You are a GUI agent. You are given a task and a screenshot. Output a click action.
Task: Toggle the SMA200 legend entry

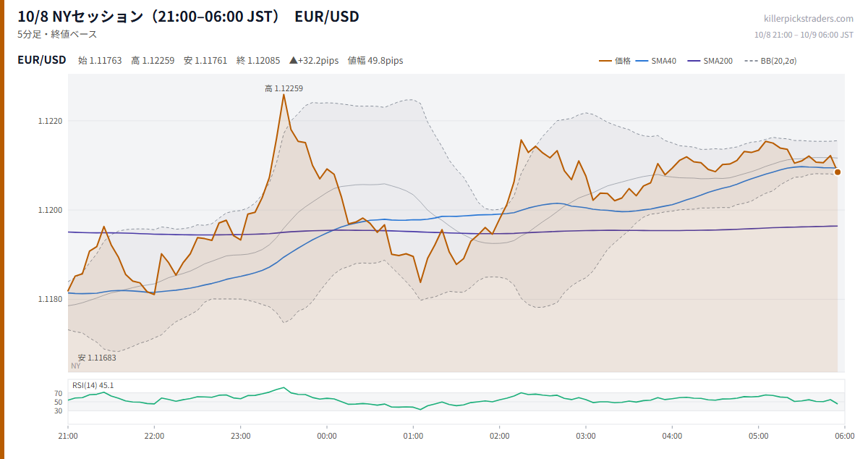(x=710, y=61)
